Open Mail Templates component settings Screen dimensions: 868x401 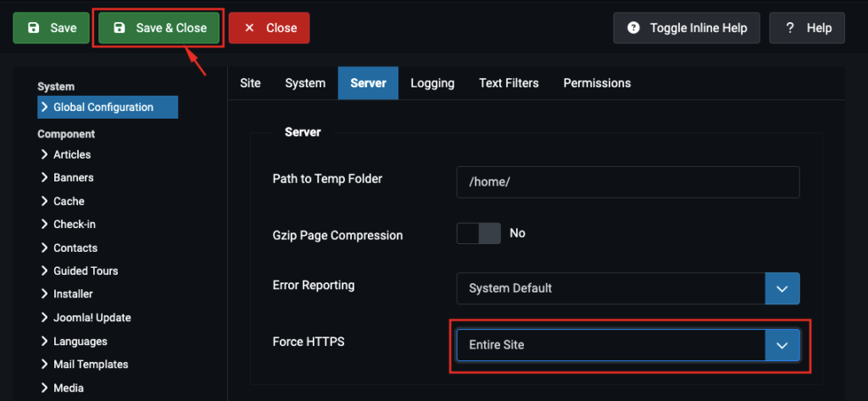(x=90, y=365)
